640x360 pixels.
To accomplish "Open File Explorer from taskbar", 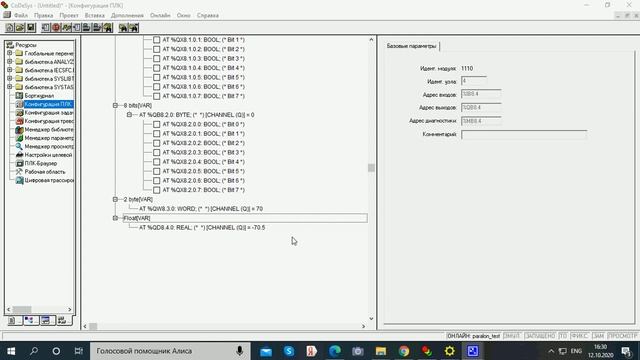I will (381, 351).
